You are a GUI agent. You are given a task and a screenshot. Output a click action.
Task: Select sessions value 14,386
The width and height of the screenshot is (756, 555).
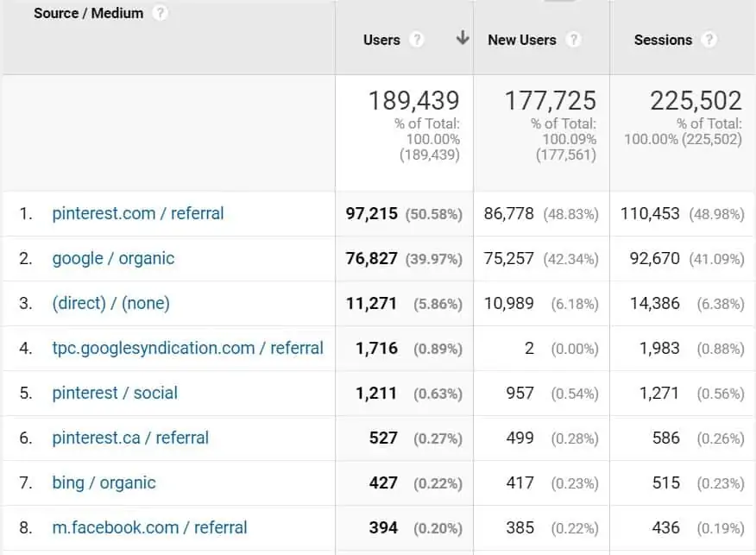[655, 303]
